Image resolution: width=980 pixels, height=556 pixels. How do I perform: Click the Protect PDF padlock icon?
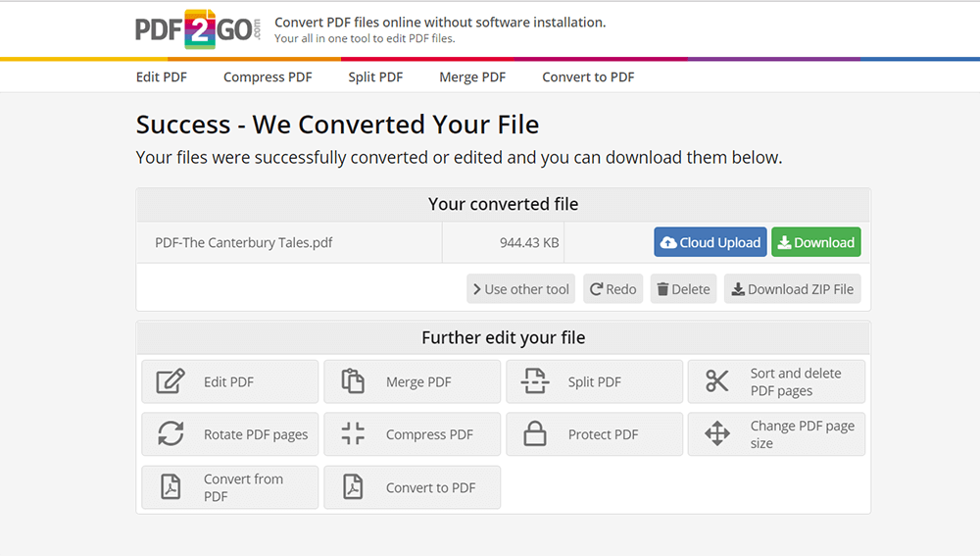(x=534, y=434)
